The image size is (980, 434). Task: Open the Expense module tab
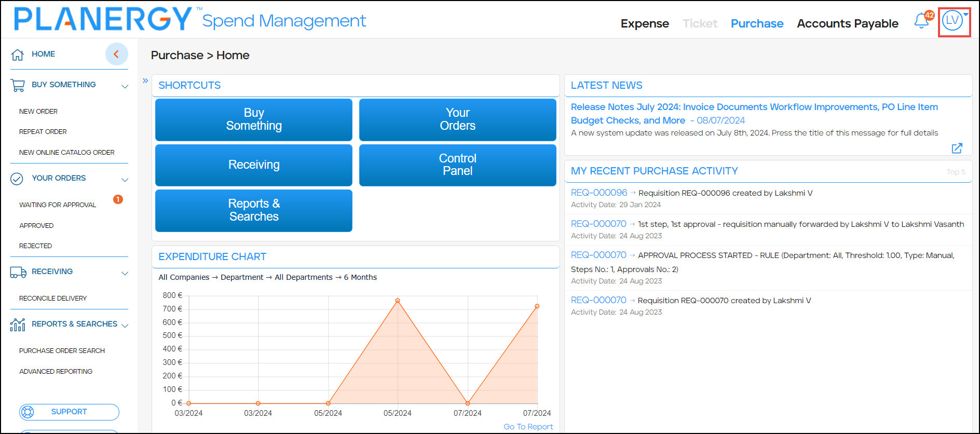(645, 23)
